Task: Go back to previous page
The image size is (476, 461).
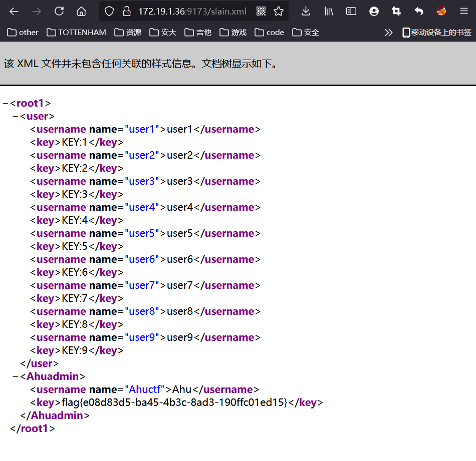Action: click(x=14, y=12)
